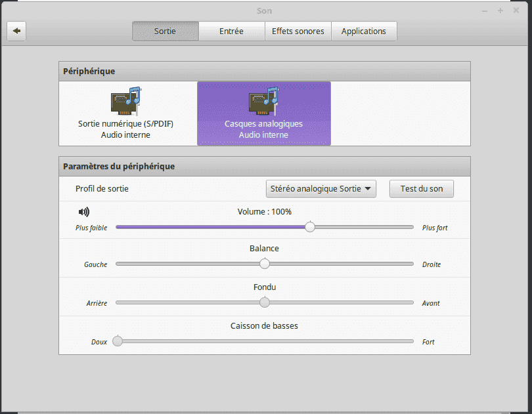Maximize the Son window
The image size is (532, 414).
(500, 11)
